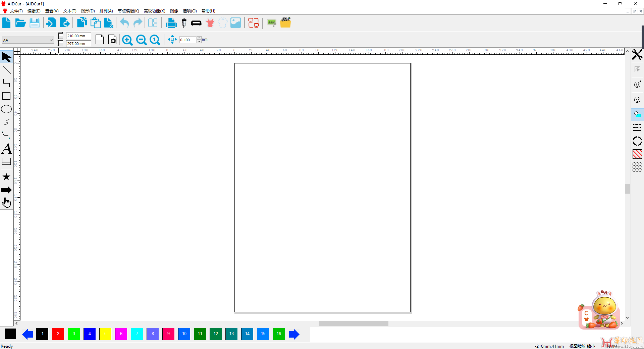The width and height of the screenshot is (644, 349).
Task: Open the A4 paper size dropdown
Action: coord(28,40)
